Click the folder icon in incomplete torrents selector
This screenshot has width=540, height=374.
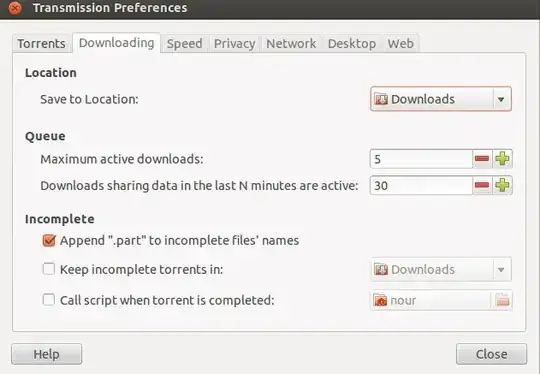(381, 269)
